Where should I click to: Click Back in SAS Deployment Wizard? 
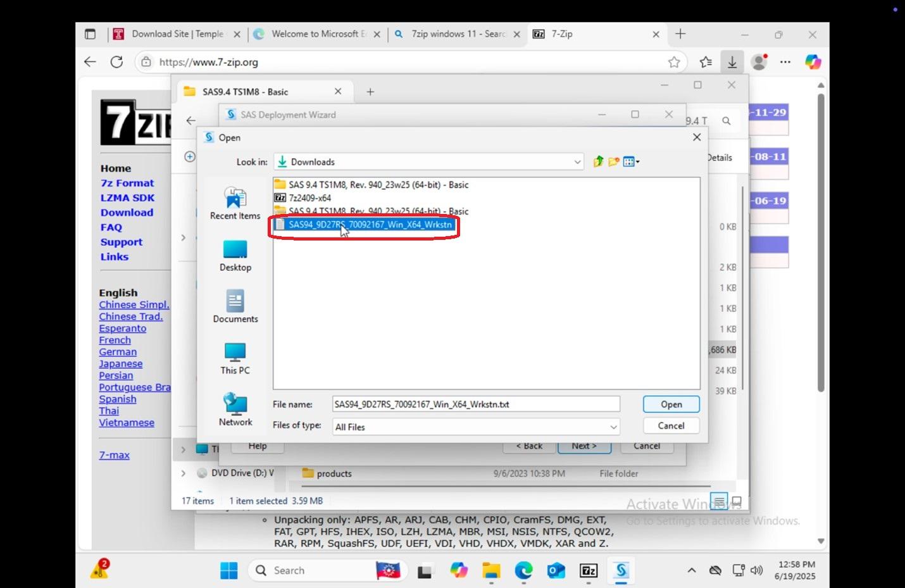[x=529, y=446]
